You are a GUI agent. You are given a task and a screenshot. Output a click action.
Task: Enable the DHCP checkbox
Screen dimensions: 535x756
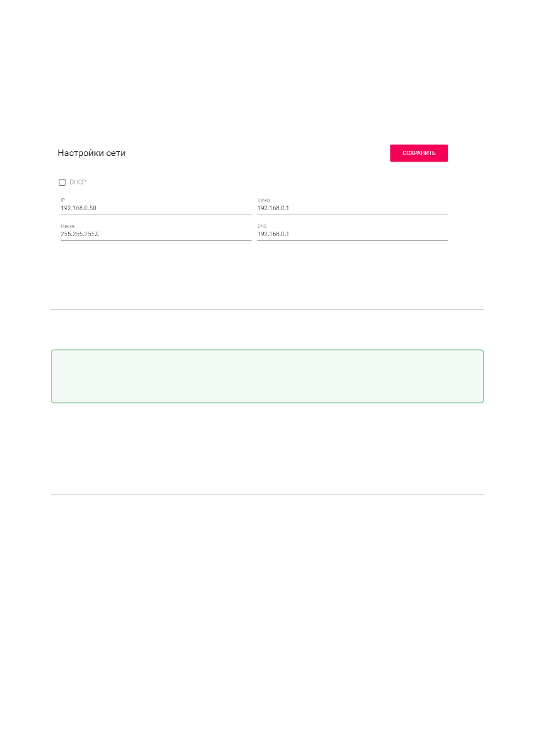62,182
